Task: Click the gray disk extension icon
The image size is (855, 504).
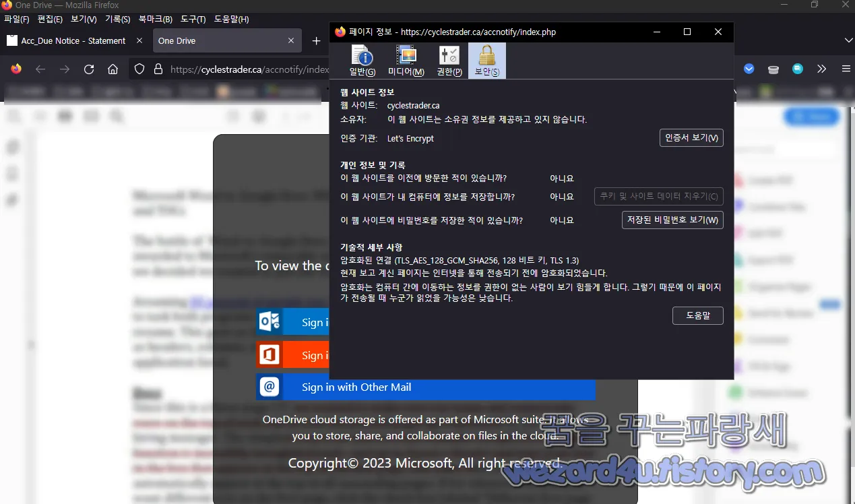Action: point(773,69)
